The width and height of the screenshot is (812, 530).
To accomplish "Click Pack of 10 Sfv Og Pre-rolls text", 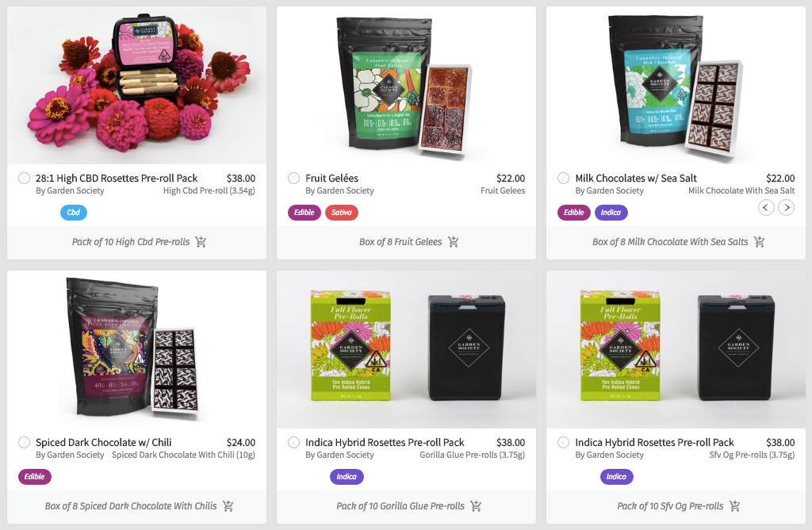I will coord(670,506).
